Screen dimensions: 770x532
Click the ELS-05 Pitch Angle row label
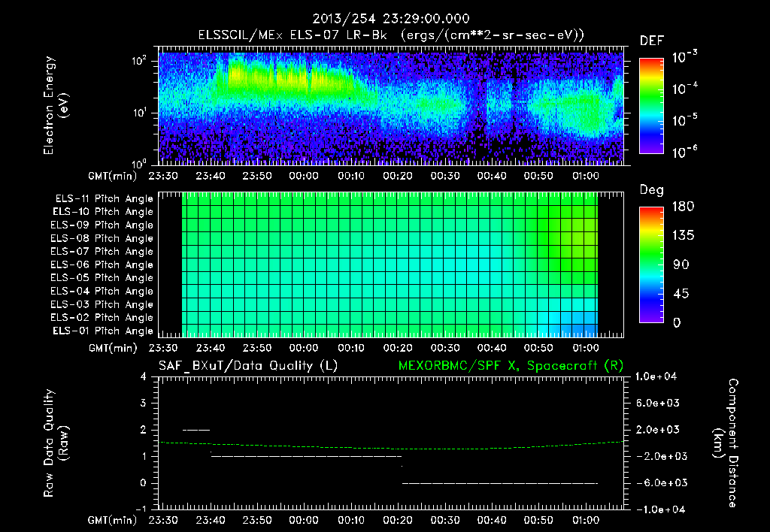click(102, 278)
